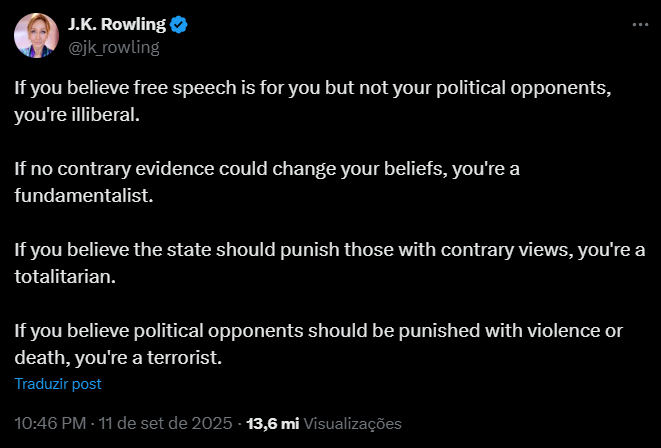Screen dimensions: 661x448
Task: Click the Visualizações label
Action: (352, 424)
